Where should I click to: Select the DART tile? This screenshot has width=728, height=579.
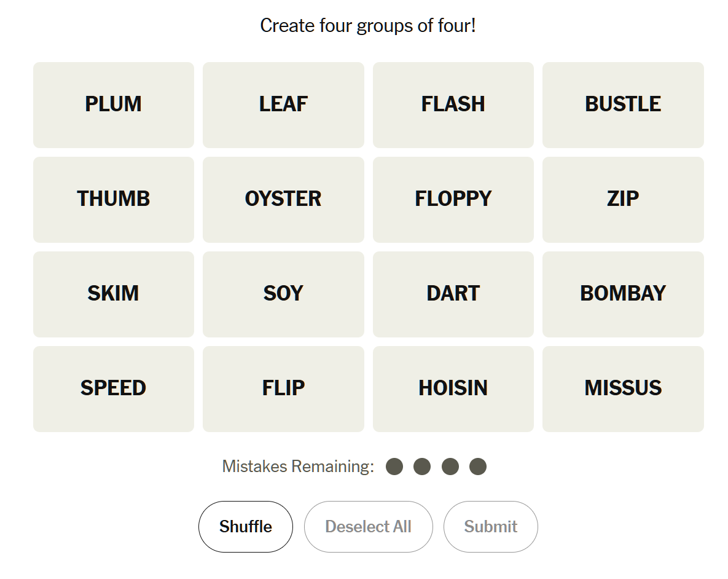pyautogui.click(x=453, y=294)
